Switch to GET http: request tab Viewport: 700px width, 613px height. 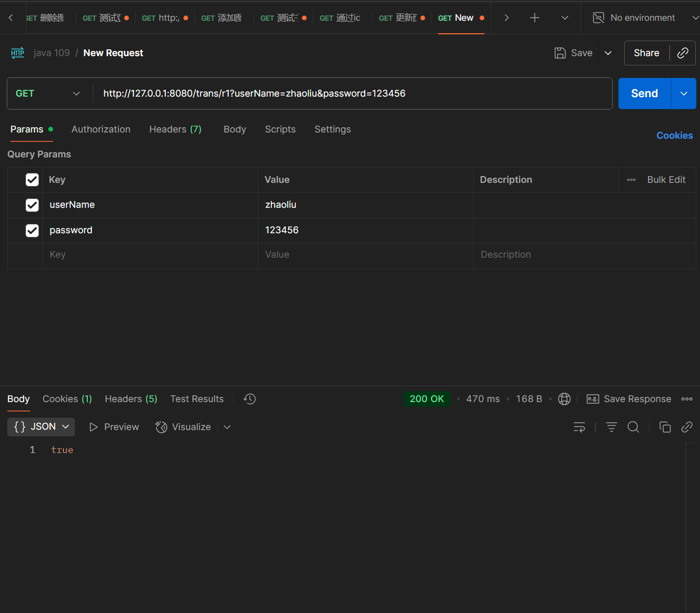coord(165,18)
